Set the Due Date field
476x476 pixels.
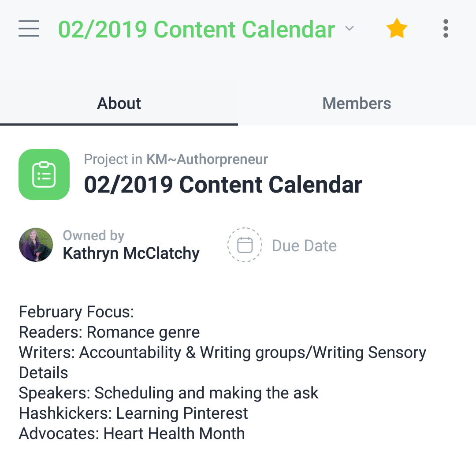[x=283, y=245]
